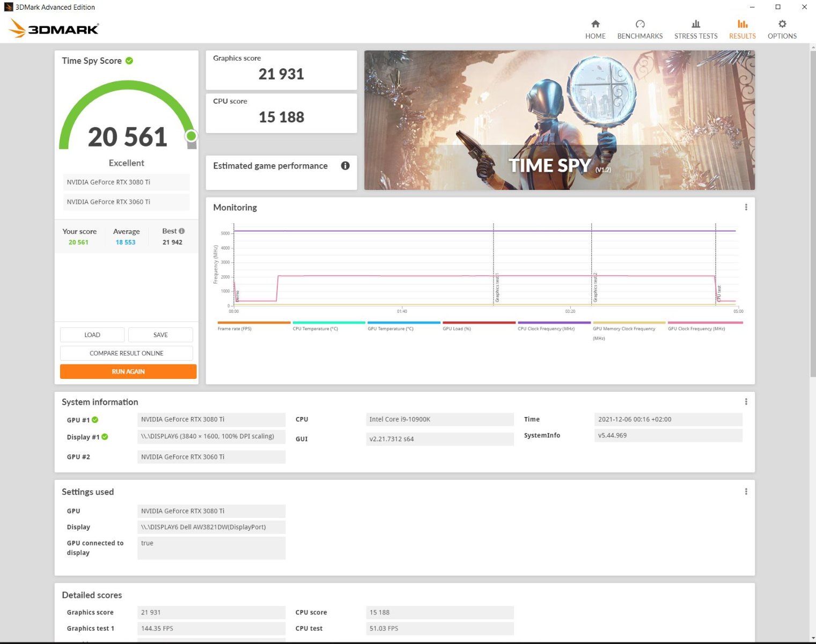Click the Display #1 resolution field

click(x=211, y=436)
